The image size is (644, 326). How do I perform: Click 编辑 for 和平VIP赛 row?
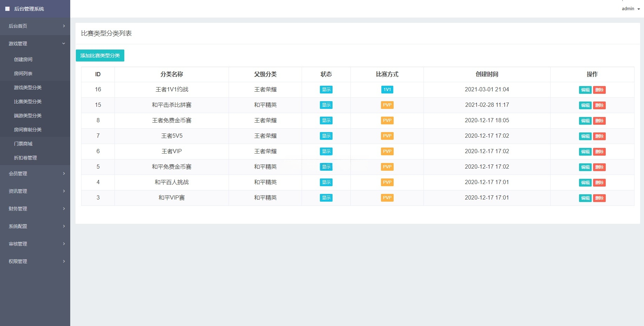pos(585,198)
